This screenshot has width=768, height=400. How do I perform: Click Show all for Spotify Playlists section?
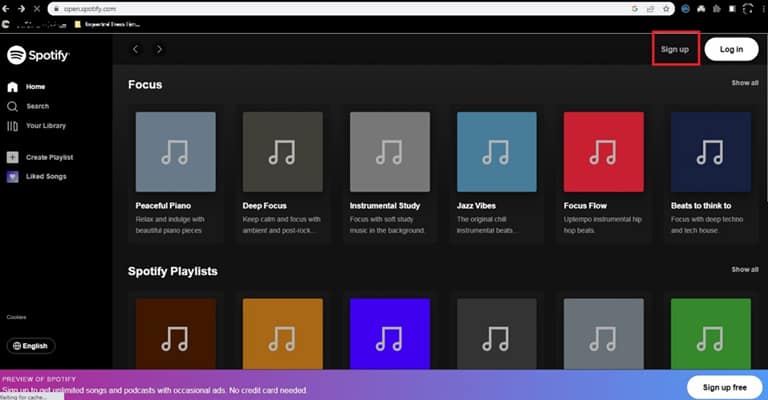[x=745, y=269]
